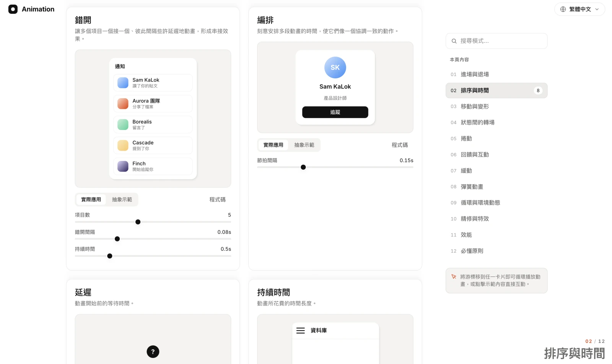Image resolution: width=612 pixels, height=364 pixels.
Task: Click the Borealis green avatar
Action: coord(123,125)
